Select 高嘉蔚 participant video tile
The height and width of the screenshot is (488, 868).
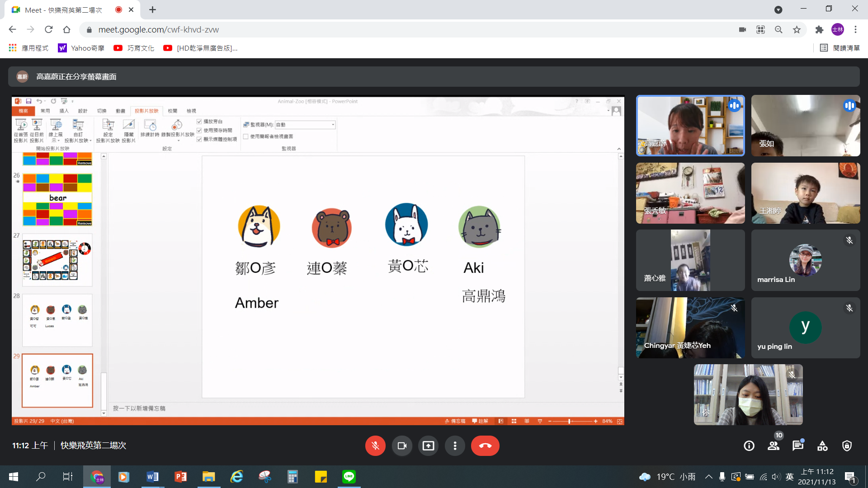[690, 126]
